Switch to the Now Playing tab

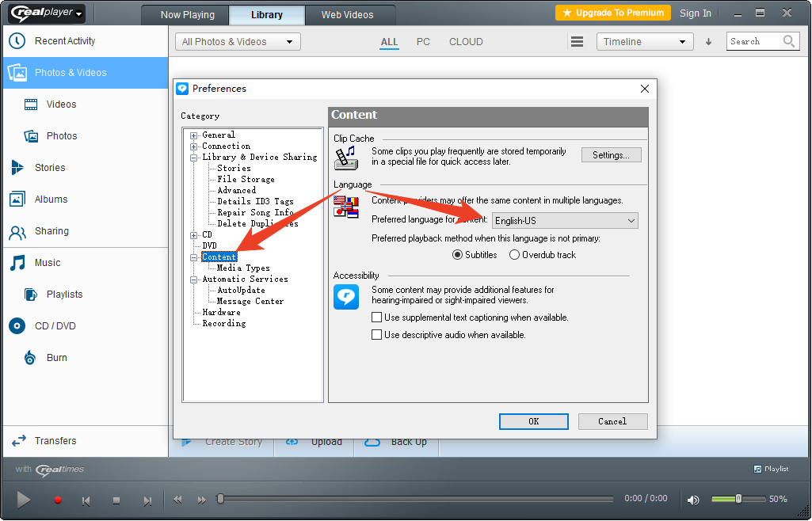[x=186, y=15]
